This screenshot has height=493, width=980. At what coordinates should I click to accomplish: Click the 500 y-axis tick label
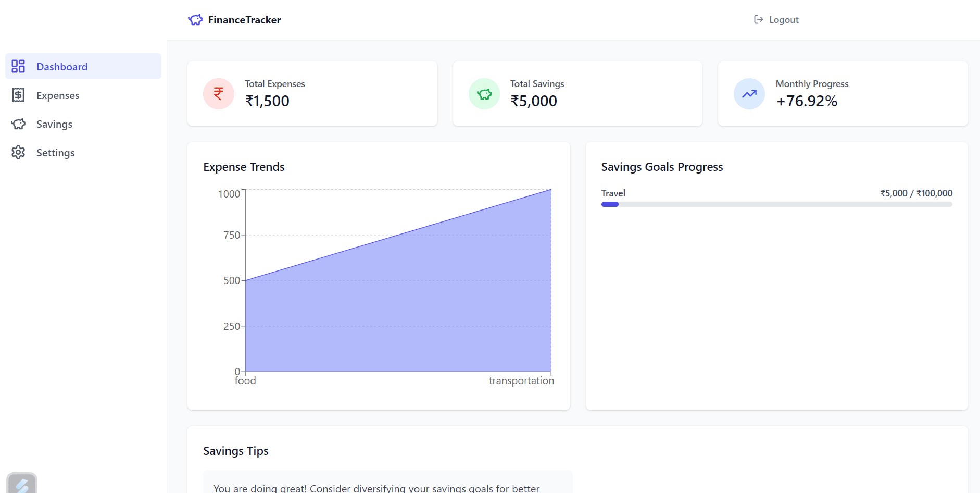[232, 280]
